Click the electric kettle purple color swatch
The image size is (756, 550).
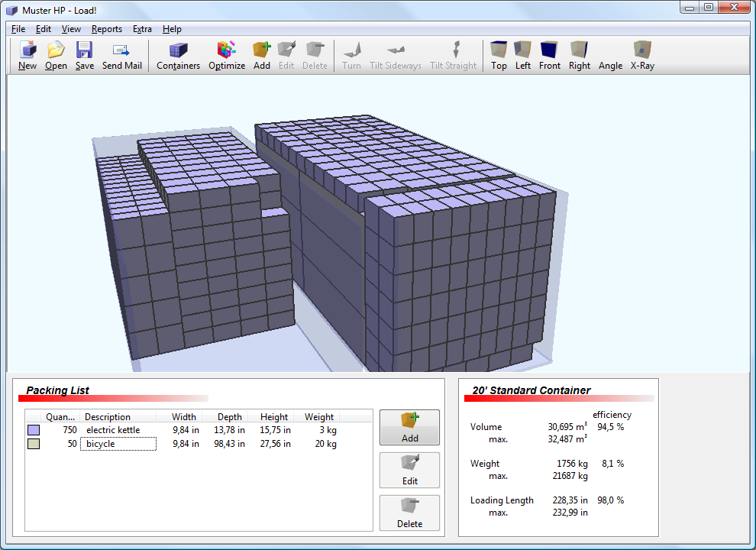(x=34, y=430)
